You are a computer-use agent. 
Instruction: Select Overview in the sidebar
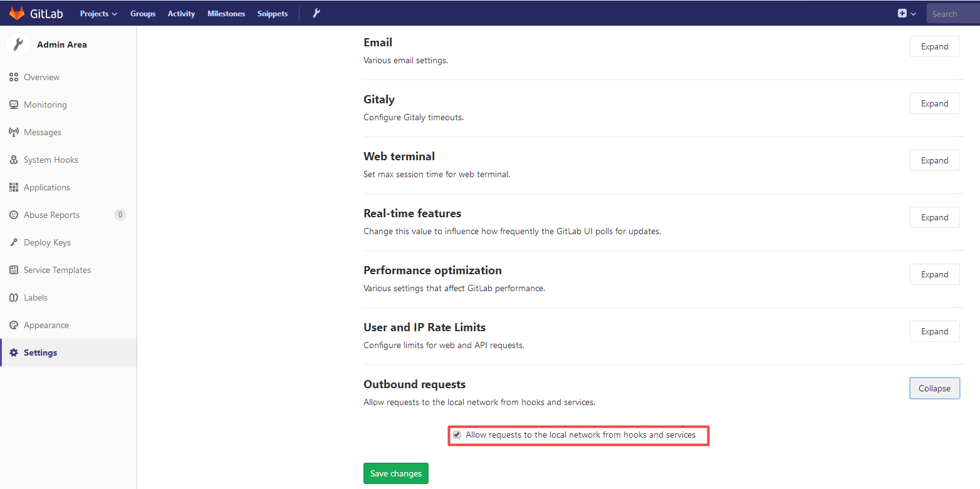click(68, 77)
